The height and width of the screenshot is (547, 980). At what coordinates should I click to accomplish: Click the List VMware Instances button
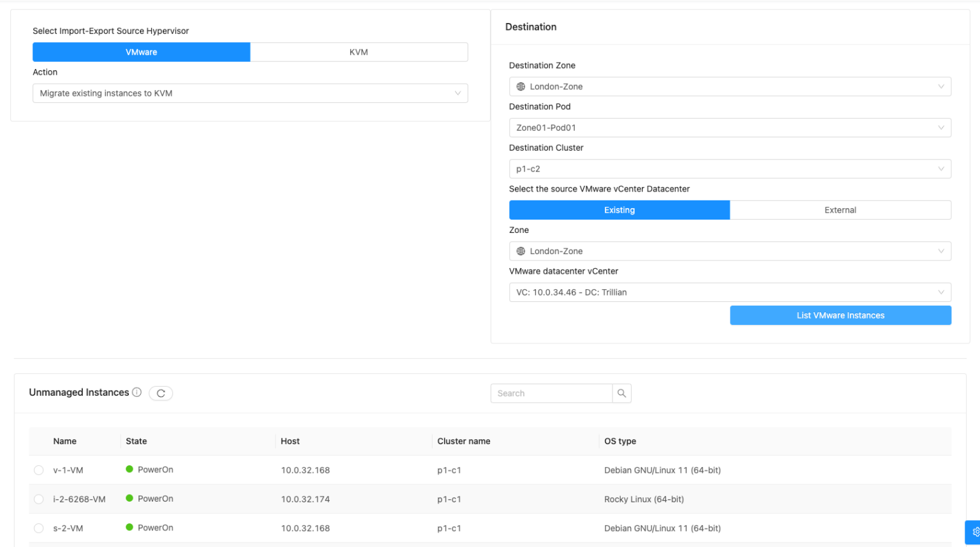click(x=840, y=315)
